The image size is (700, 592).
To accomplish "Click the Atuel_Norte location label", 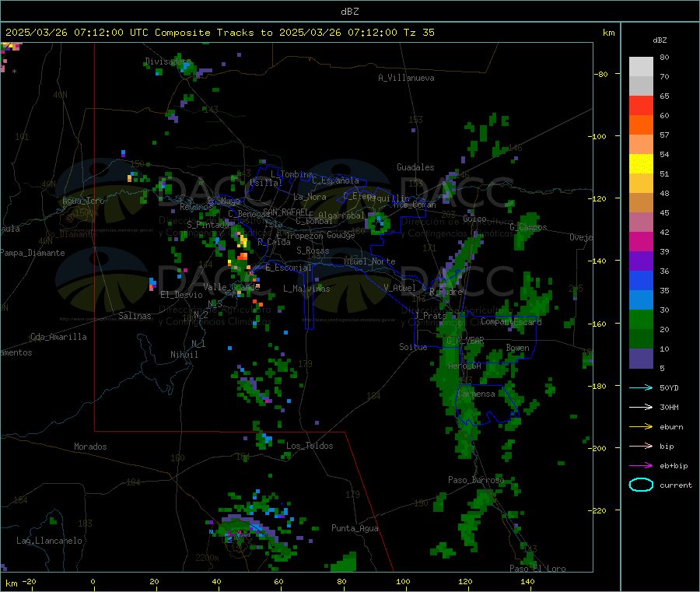I will click(369, 261).
